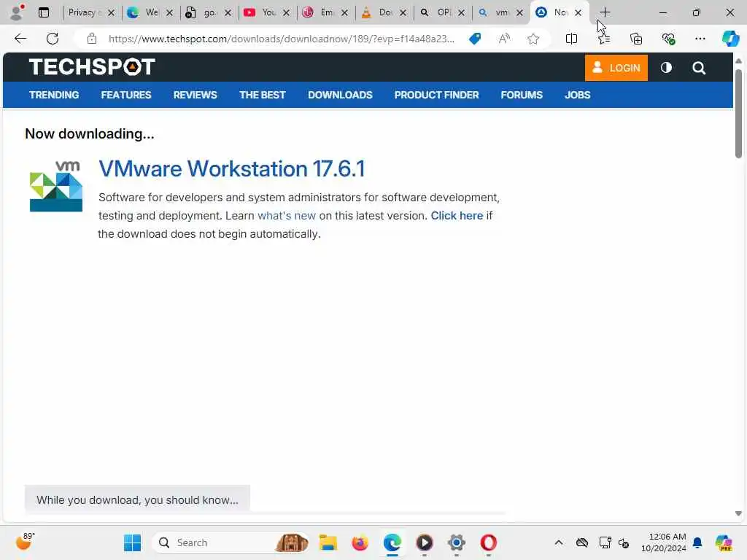
Task: Open the notifications bell icon
Action: (697, 542)
